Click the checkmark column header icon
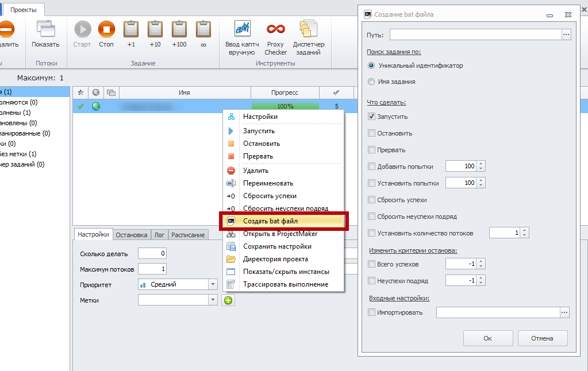The width and height of the screenshot is (588, 371). pos(336,92)
